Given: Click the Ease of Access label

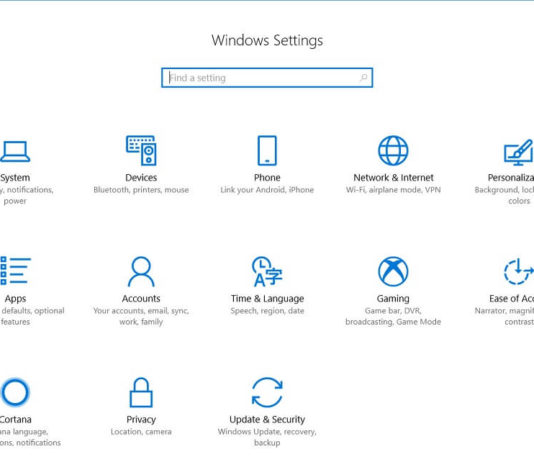Looking at the screenshot, I should coord(511,299).
